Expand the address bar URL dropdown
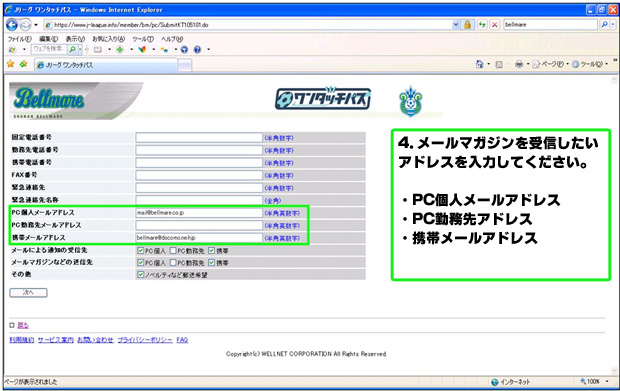Viewport: 620px width, 391px height. tap(456, 25)
